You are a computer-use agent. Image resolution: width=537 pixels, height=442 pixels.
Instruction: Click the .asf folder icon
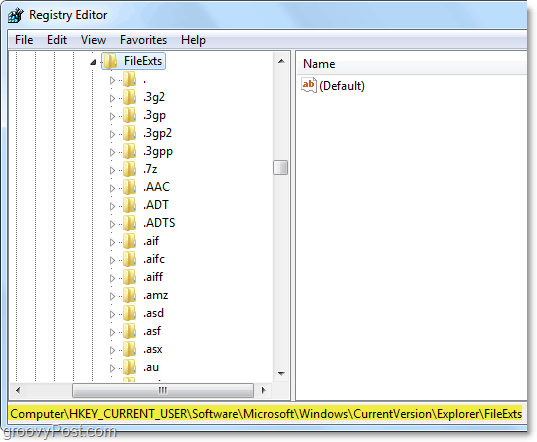coord(129,331)
